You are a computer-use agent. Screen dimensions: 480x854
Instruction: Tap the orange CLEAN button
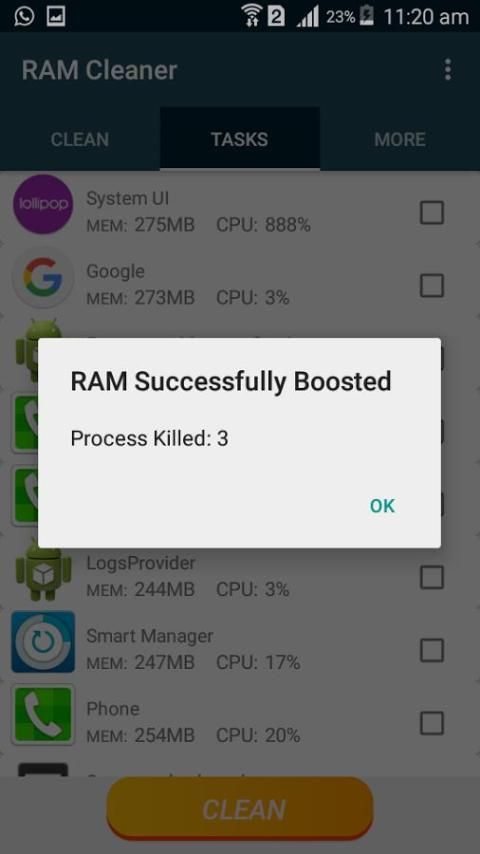coord(240,809)
